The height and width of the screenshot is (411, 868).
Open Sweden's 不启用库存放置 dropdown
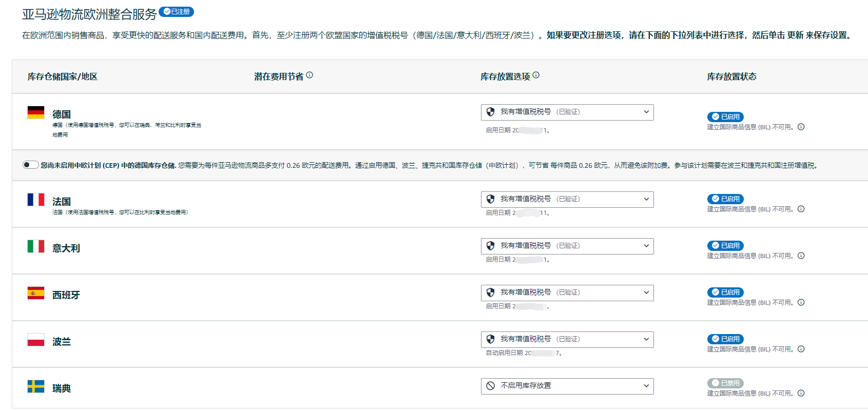(x=567, y=386)
